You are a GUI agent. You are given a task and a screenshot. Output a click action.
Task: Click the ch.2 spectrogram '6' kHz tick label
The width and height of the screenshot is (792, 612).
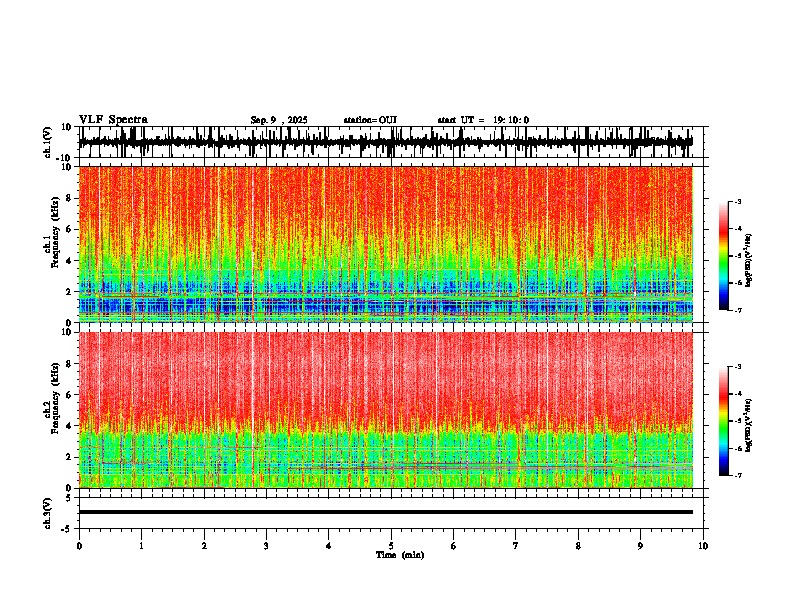[69, 395]
